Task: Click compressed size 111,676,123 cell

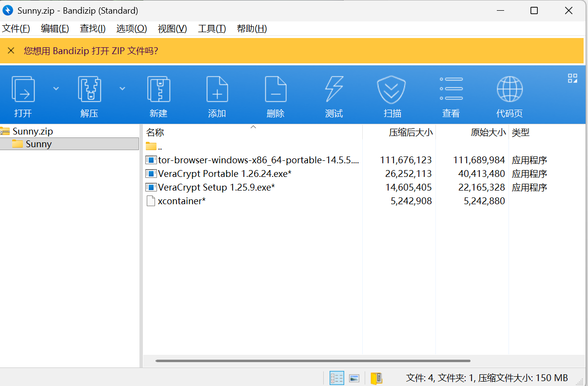Action: pyautogui.click(x=406, y=160)
